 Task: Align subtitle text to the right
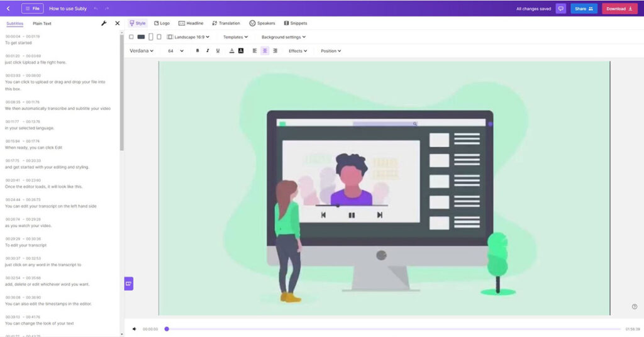(275, 51)
